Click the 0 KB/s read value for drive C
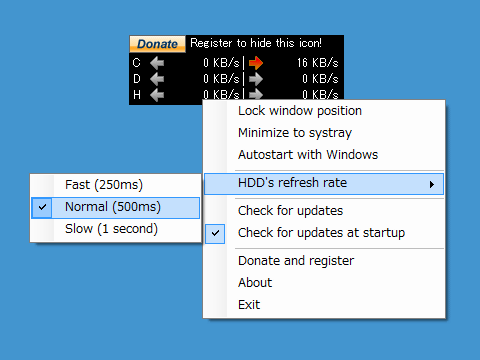Screen dimensions: 480x360 [x=221, y=63]
